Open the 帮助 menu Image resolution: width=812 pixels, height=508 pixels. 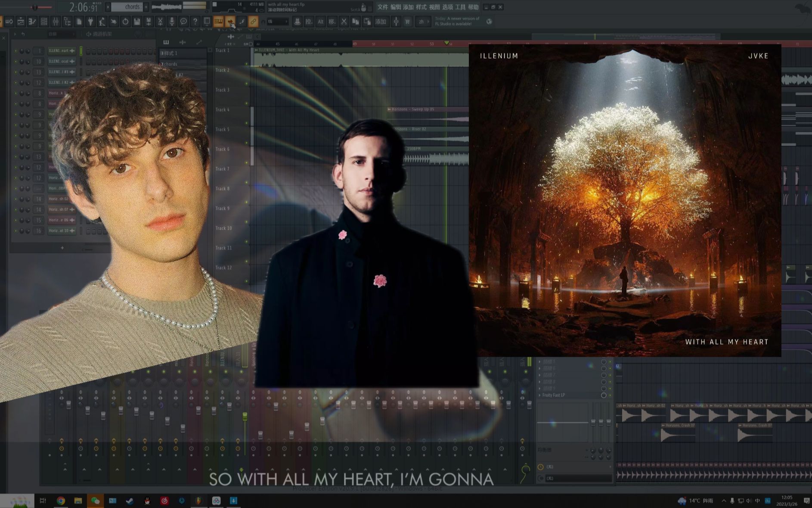click(x=473, y=7)
